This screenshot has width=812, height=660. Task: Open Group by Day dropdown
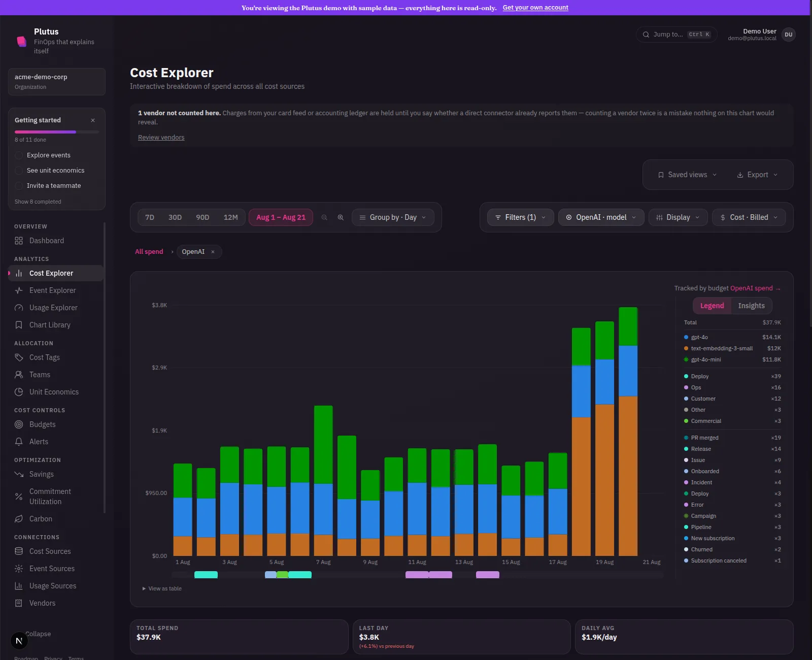pyautogui.click(x=393, y=217)
